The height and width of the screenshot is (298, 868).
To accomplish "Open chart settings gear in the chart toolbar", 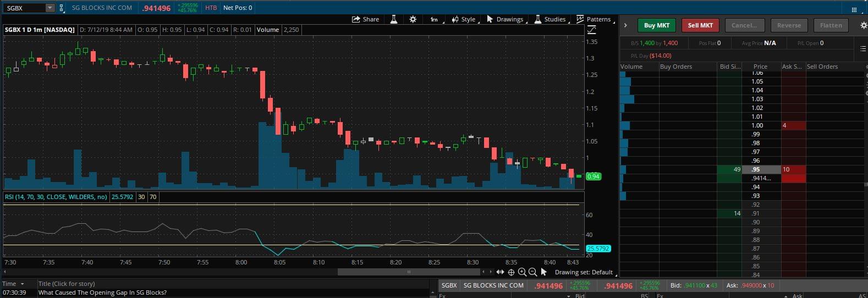I will [x=413, y=19].
